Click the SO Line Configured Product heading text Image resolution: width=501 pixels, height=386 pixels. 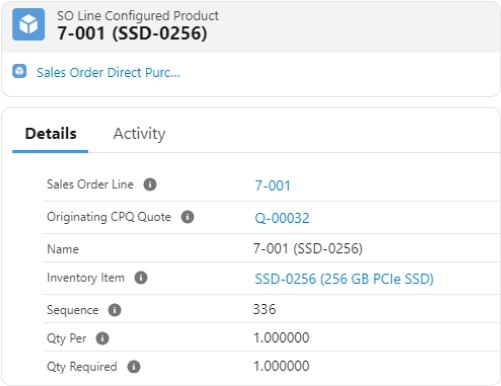click(x=138, y=16)
